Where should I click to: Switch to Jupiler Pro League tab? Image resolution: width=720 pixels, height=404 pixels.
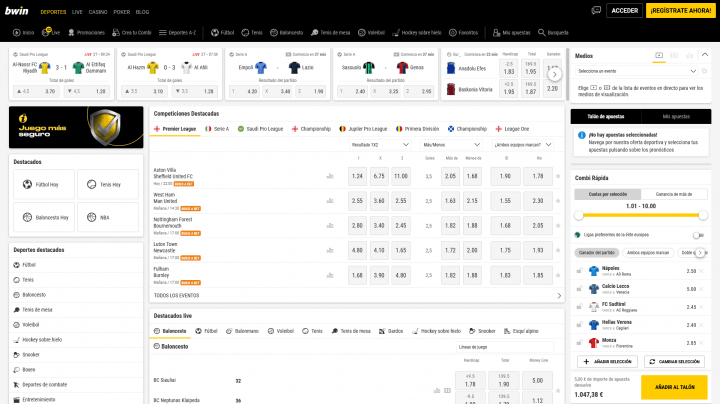(363, 129)
